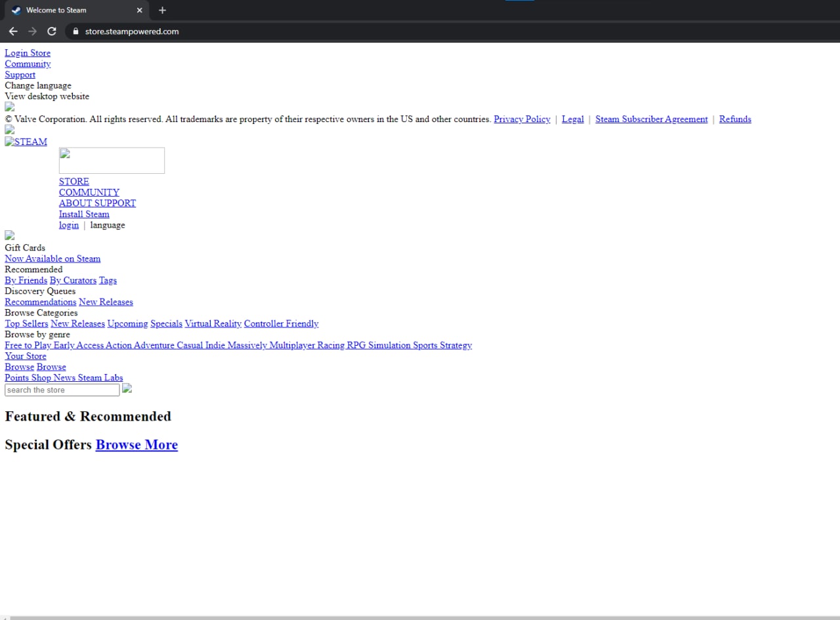Open the lowercase language dropdown

[108, 225]
